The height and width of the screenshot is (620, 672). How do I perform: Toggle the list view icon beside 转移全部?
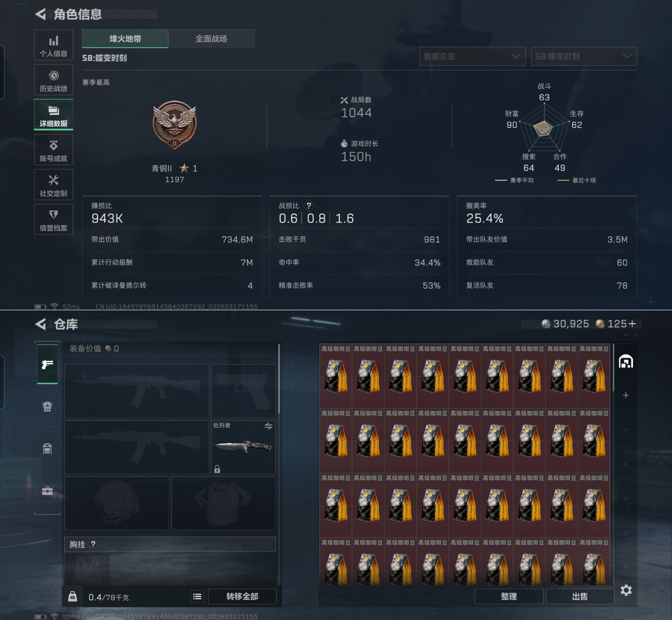pyautogui.click(x=197, y=596)
